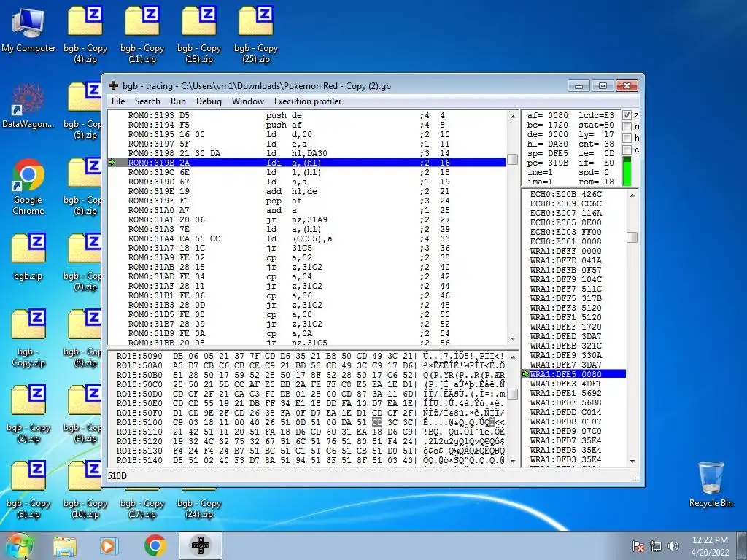Click hex dump pane scroll up arrow
The image size is (747, 560).
[x=513, y=357]
